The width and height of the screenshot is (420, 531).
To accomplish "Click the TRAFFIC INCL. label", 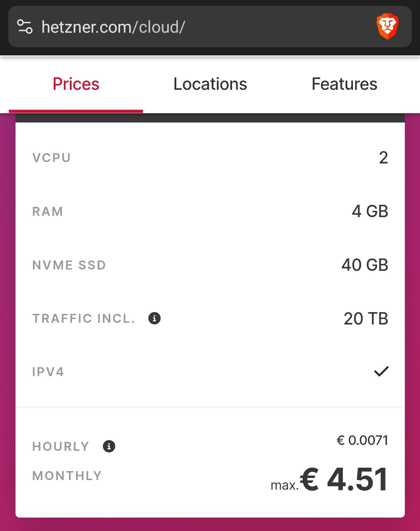I will pyautogui.click(x=84, y=319).
